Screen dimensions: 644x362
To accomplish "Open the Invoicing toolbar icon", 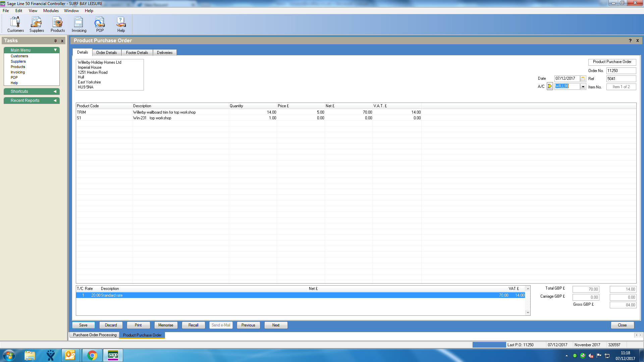I will tap(79, 24).
